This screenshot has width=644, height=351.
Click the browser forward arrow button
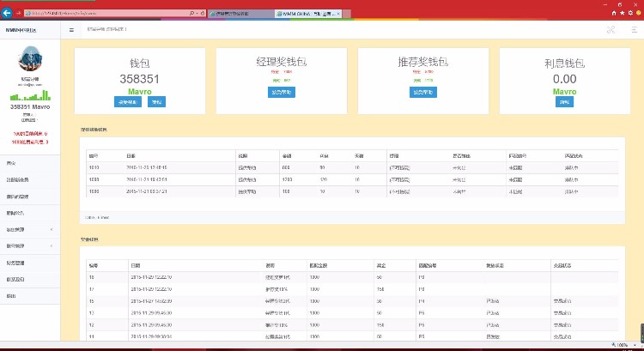tap(19, 13)
